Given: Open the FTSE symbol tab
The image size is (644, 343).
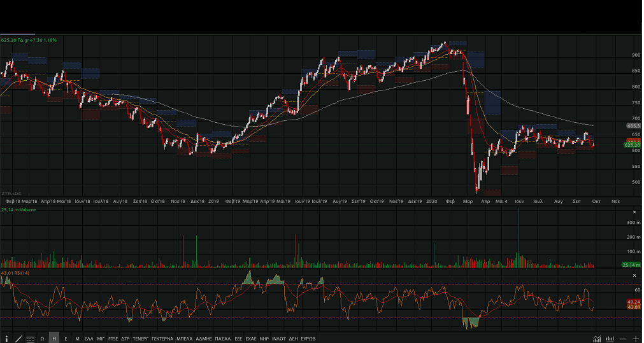Looking at the screenshot, I should [x=113, y=339].
